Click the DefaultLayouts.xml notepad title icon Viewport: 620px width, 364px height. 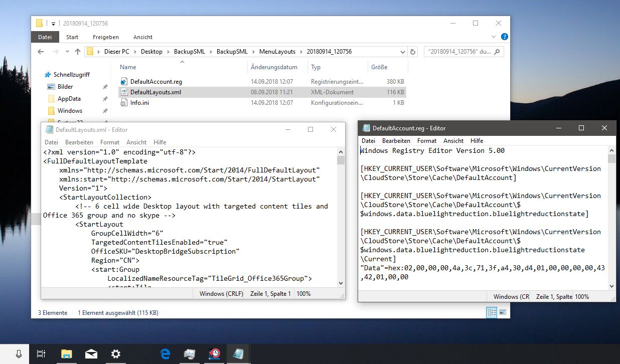pyautogui.click(x=49, y=129)
